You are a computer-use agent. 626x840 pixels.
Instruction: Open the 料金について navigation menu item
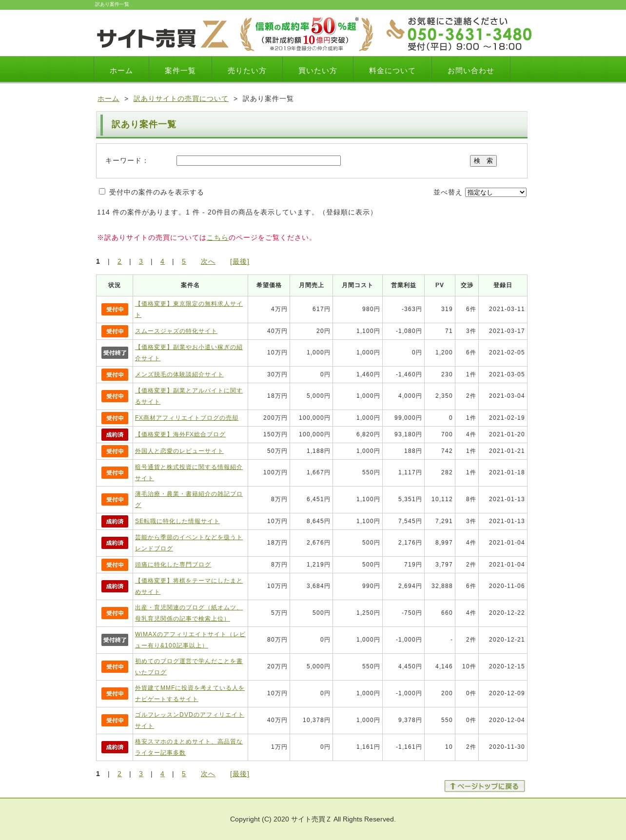pyautogui.click(x=392, y=70)
